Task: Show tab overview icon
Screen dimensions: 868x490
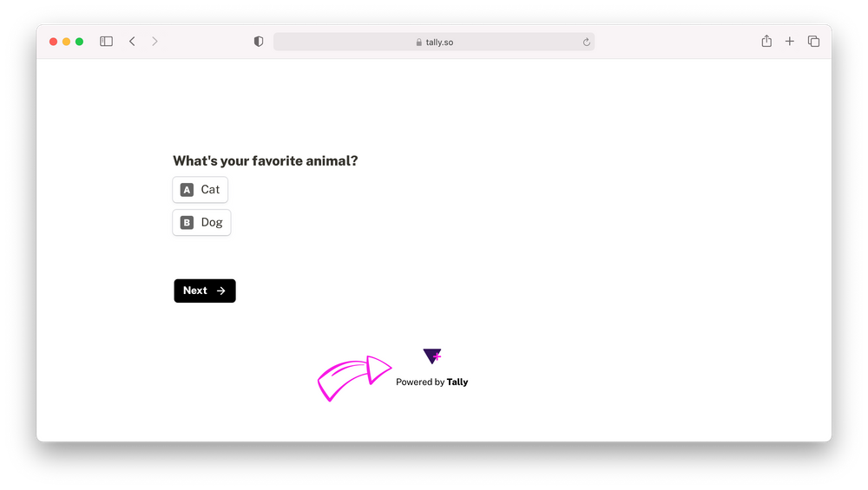Action: (x=813, y=42)
